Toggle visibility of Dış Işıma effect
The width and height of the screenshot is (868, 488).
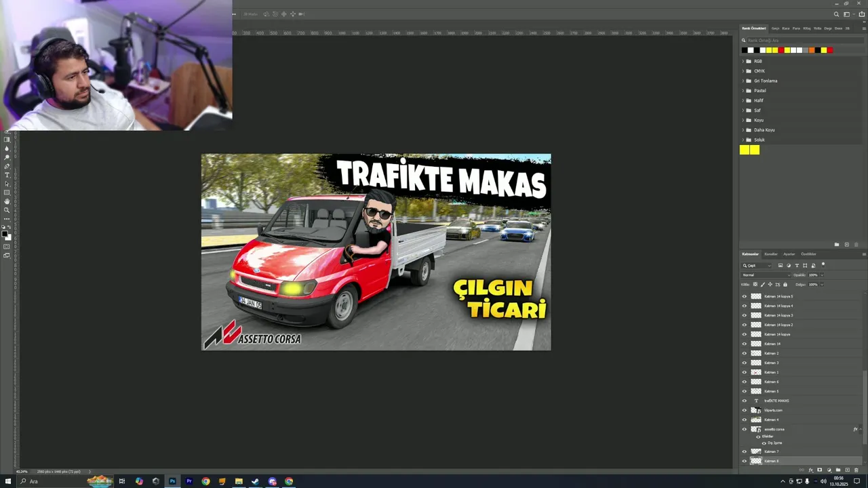pos(764,443)
